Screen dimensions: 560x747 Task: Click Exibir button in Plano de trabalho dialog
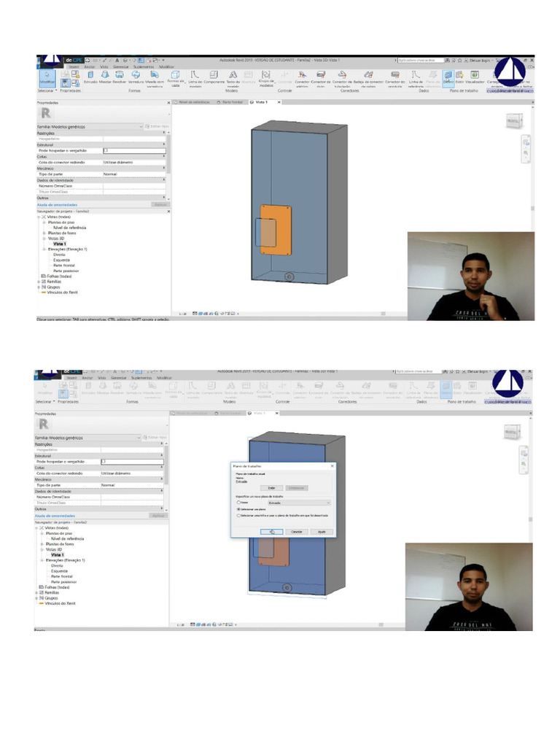(x=271, y=488)
